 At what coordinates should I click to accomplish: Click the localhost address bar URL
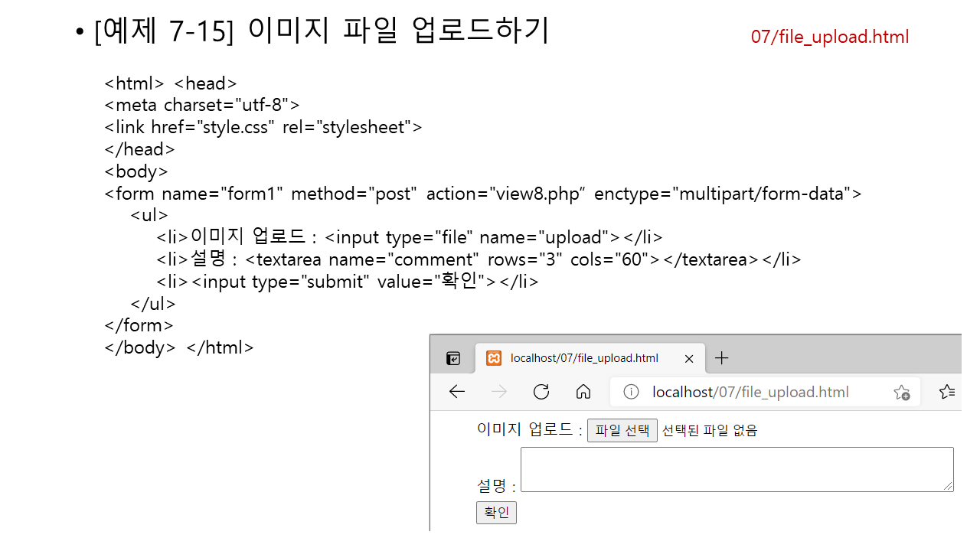point(750,392)
